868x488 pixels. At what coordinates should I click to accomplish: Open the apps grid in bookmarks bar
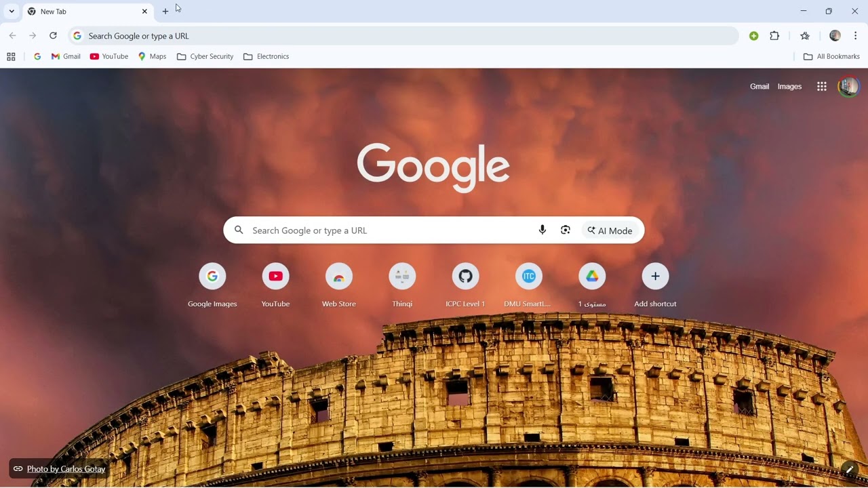click(11, 57)
